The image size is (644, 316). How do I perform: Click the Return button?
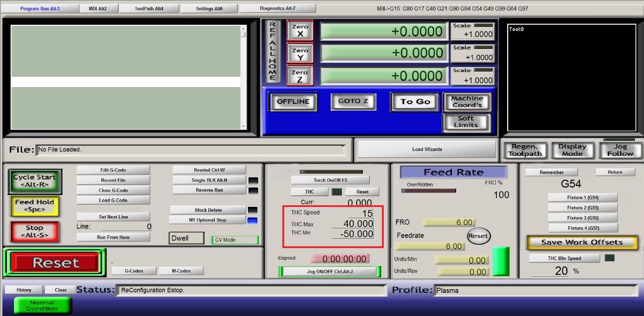tap(615, 172)
